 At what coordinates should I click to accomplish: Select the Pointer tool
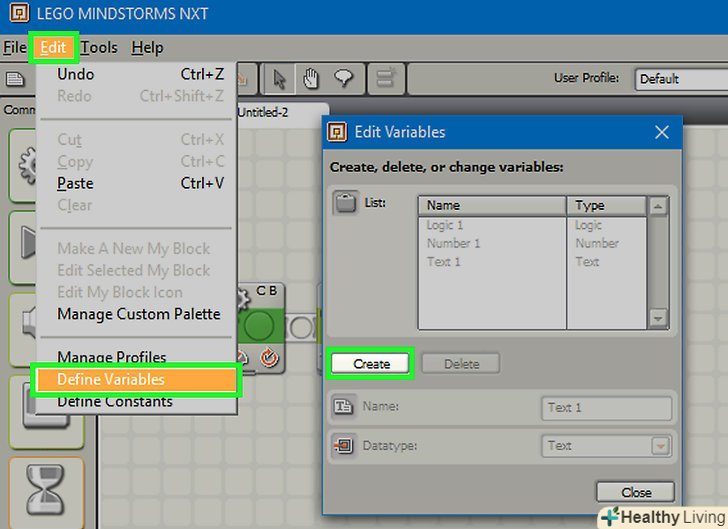tap(280, 79)
